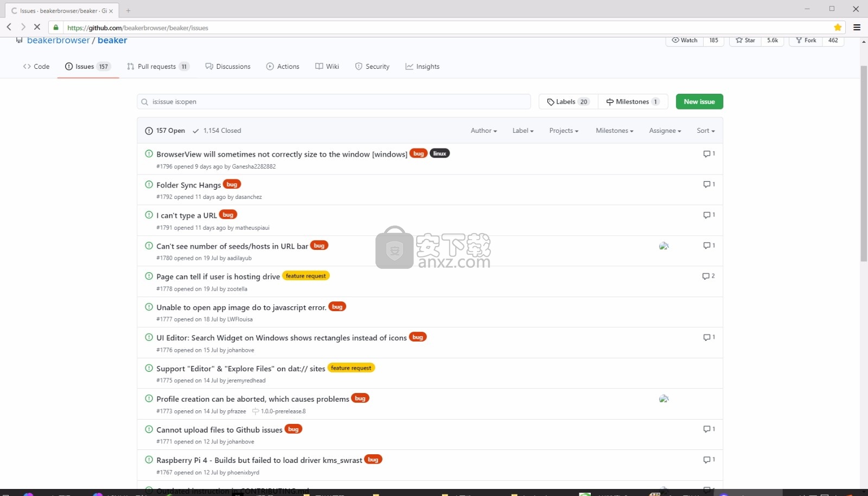Open the Pull requests tab
868x496 pixels.
[x=158, y=67]
